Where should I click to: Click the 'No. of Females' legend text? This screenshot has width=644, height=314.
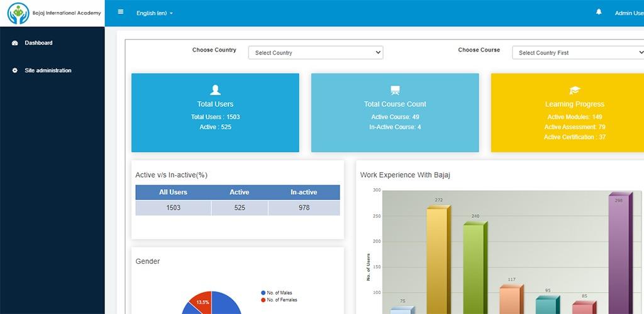click(x=282, y=300)
